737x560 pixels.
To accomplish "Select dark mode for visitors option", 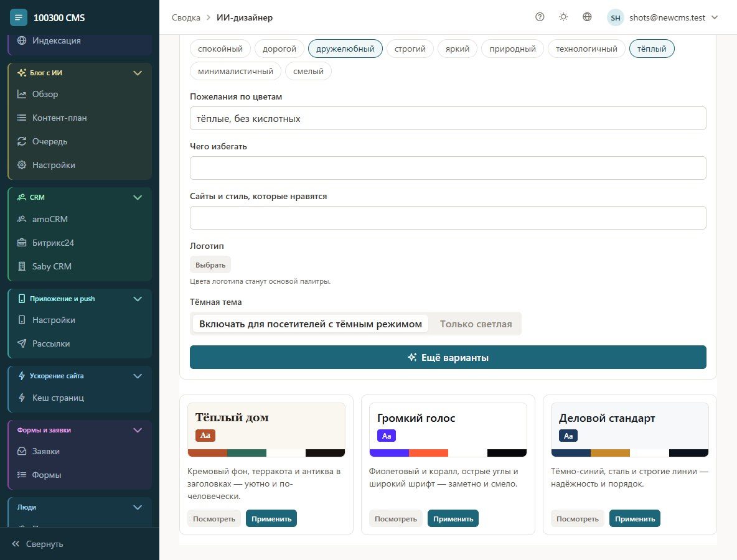I will [x=310, y=324].
